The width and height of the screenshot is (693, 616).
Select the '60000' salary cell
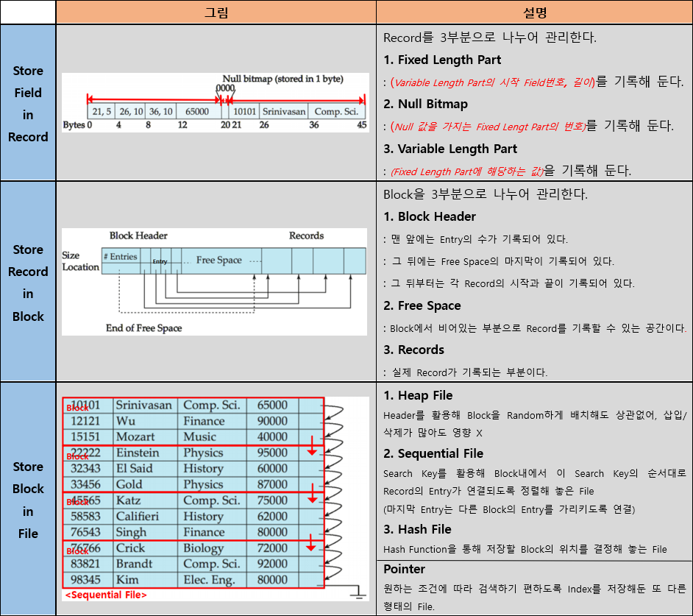click(272, 469)
